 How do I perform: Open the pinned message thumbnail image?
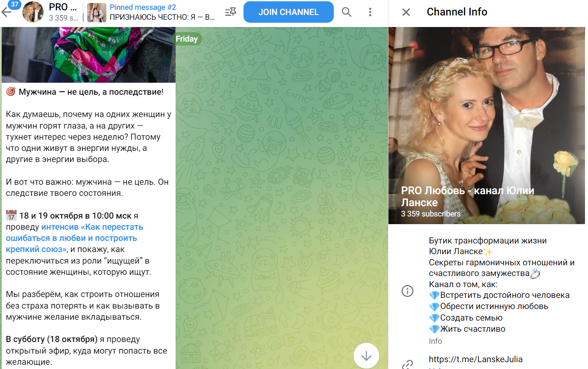pos(96,12)
